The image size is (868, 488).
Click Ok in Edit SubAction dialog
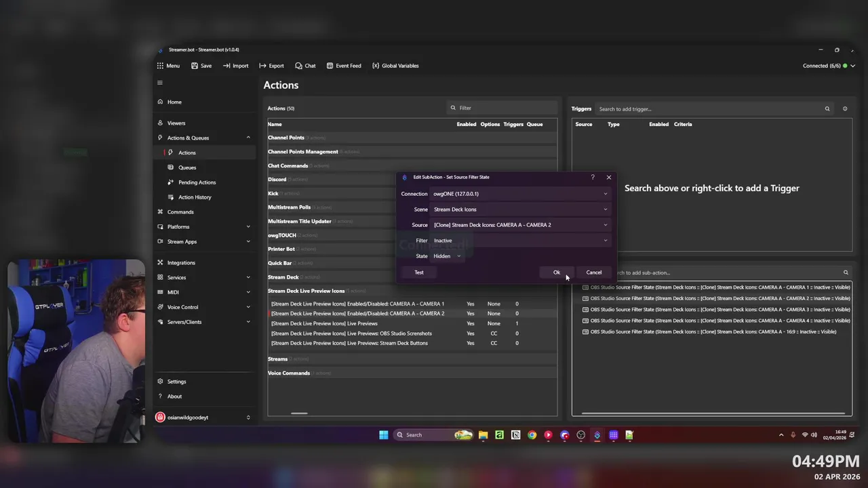[x=557, y=272]
